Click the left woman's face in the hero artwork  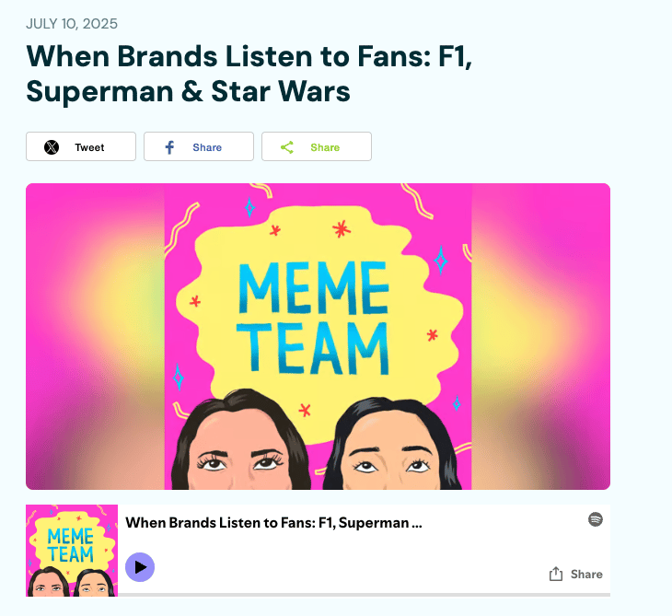tap(240, 448)
